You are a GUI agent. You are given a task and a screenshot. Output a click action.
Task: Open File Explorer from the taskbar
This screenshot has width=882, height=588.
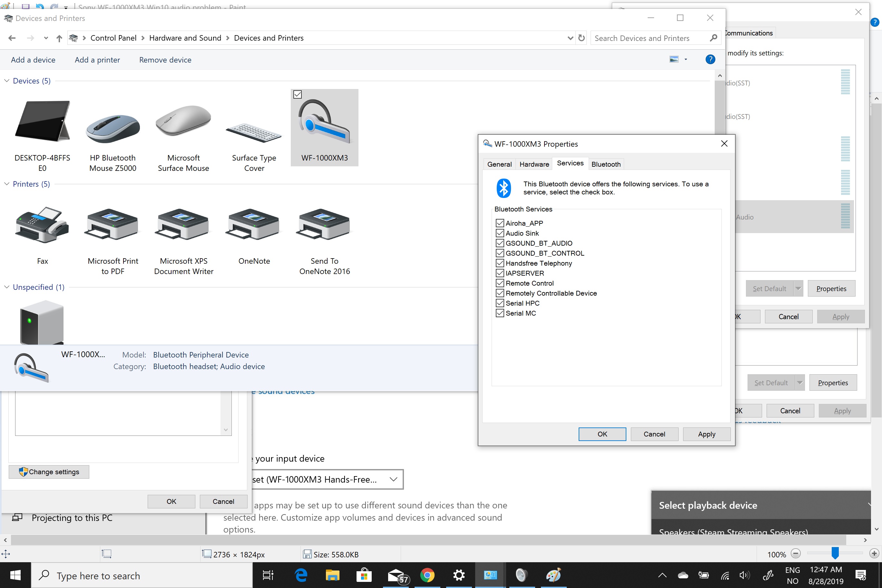pyautogui.click(x=332, y=575)
